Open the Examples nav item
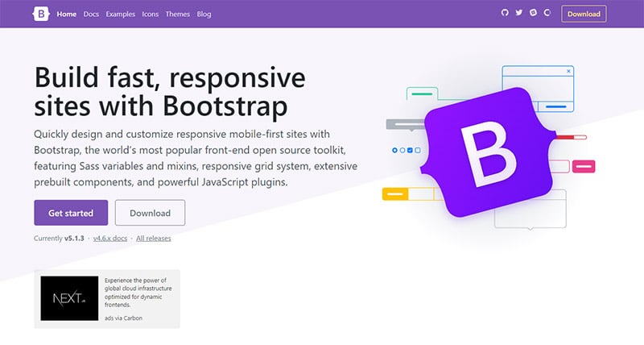This screenshot has width=644, height=345. [120, 14]
